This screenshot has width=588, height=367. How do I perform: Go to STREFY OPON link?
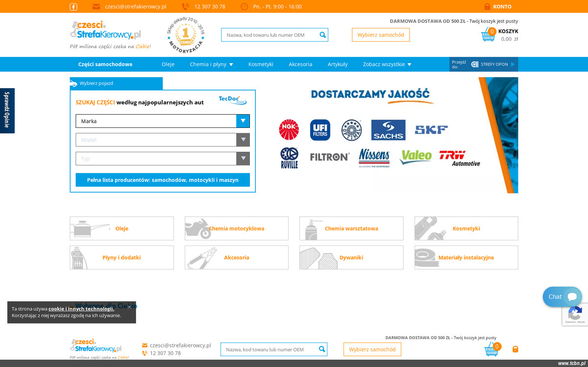494,64
